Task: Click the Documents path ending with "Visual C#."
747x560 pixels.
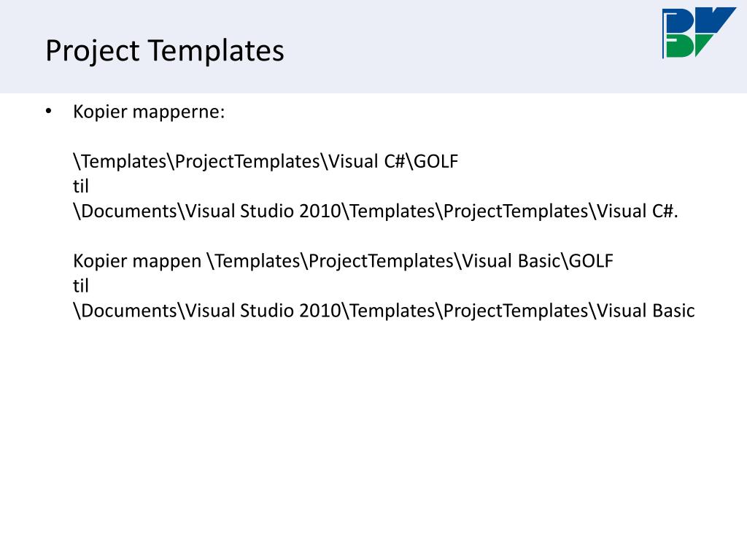Action: (x=376, y=211)
